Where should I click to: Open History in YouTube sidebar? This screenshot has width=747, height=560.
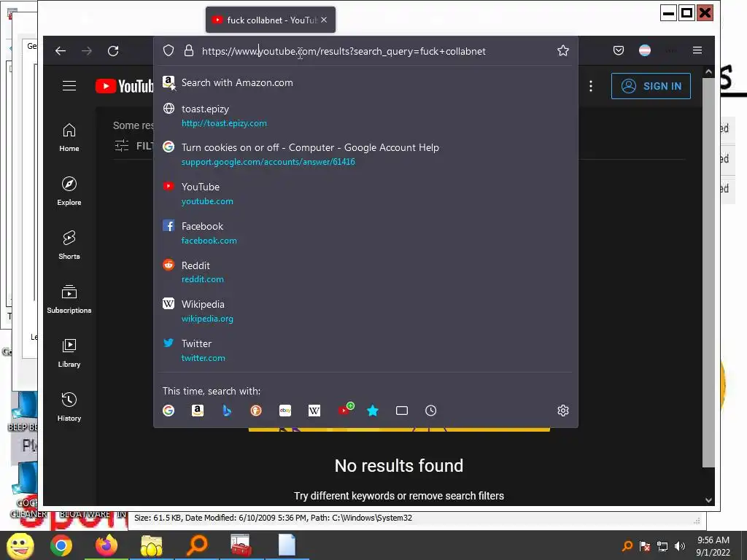coord(69,407)
